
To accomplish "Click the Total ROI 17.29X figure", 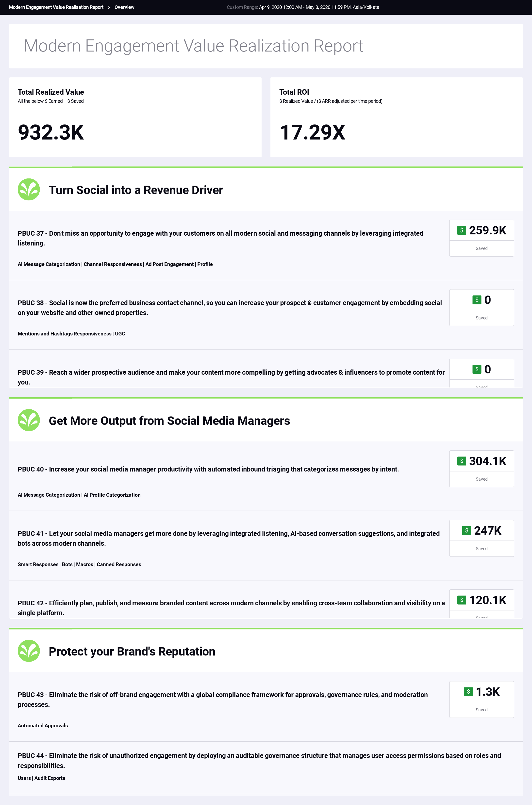I will point(312,132).
